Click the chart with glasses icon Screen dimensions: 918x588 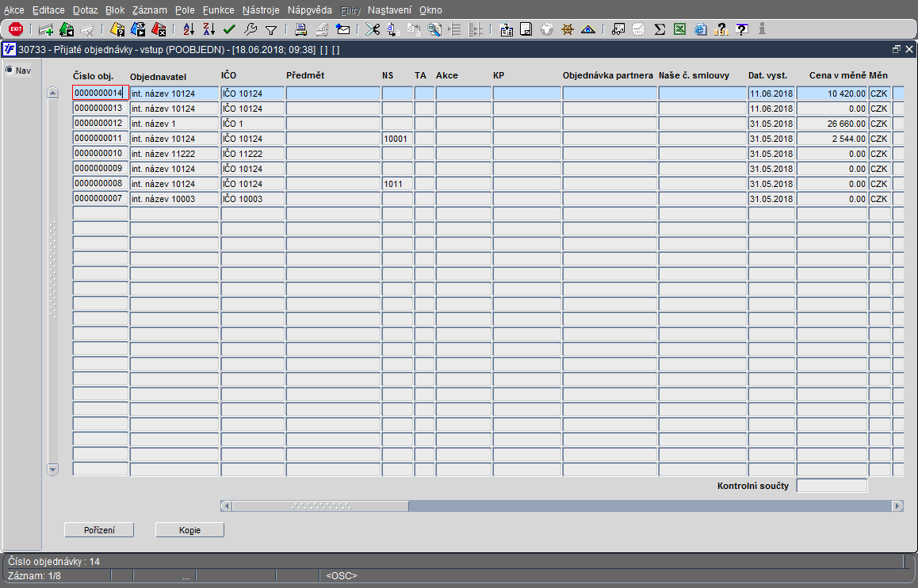coord(618,29)
